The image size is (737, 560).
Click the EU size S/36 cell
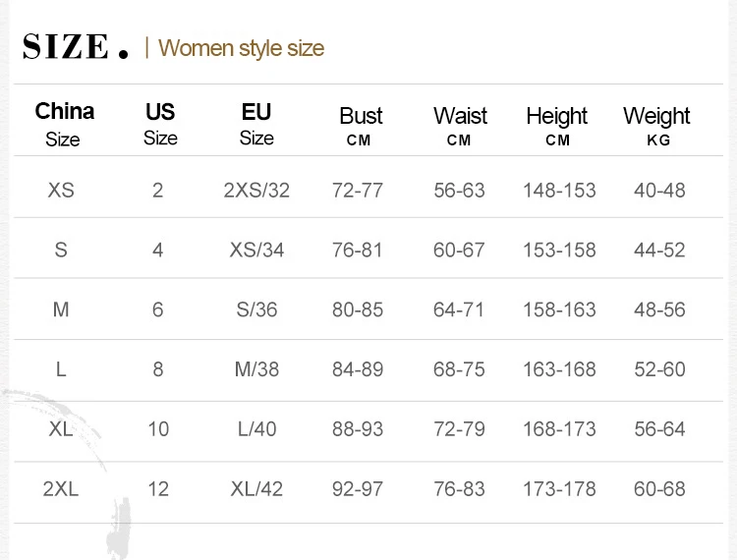(x=256, y=309)
